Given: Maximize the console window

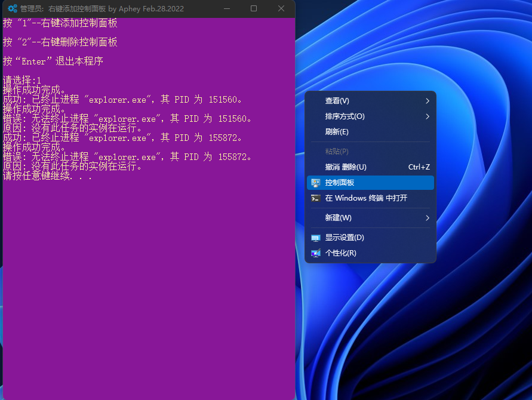Looking at the screenshot, I should [254, 9].
